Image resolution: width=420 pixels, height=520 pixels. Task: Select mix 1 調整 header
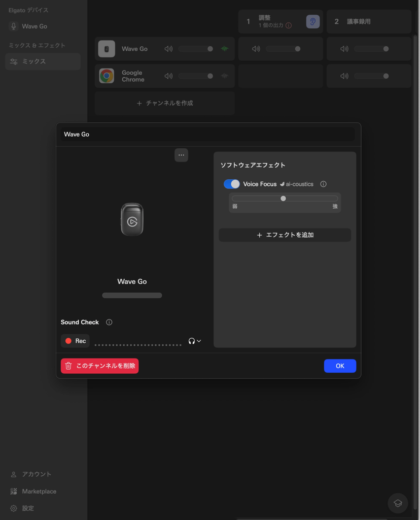point(281,21)
